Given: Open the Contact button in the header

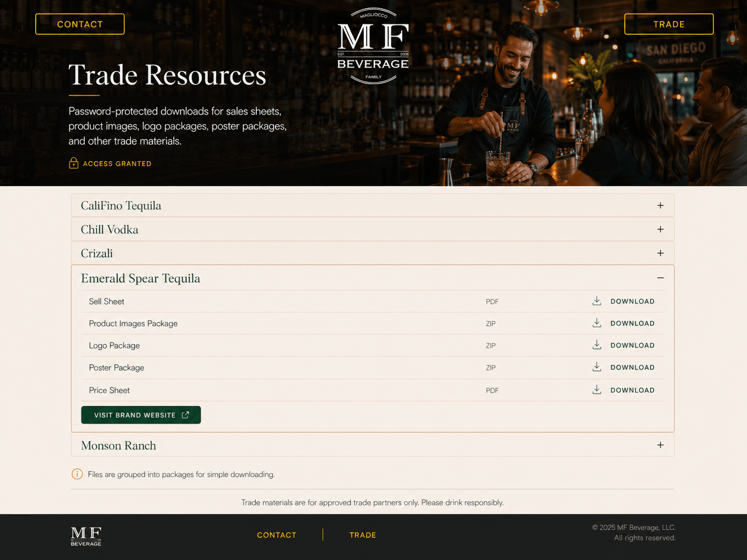Looking at the screenshot, I should (80, 24).
